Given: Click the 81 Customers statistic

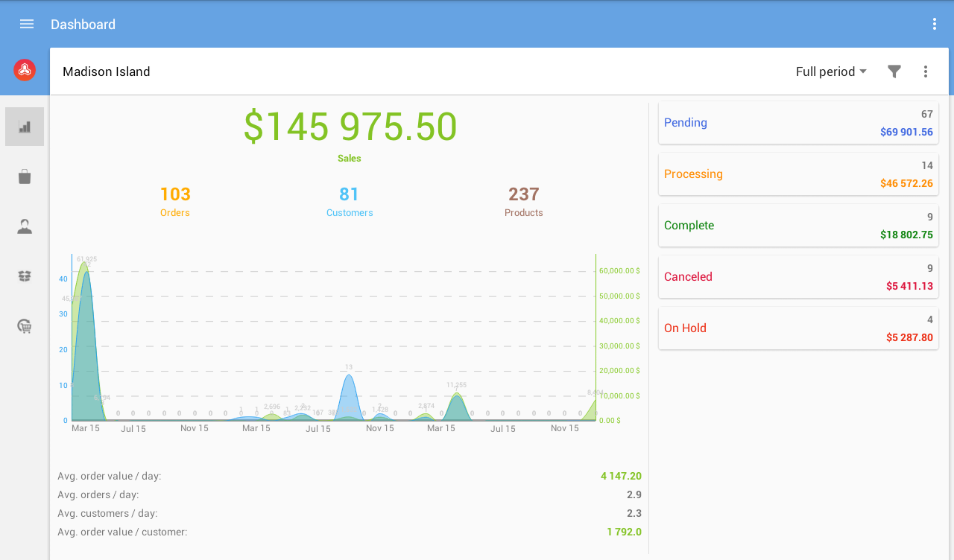Looking at the screenshot, I should point(350,201).
